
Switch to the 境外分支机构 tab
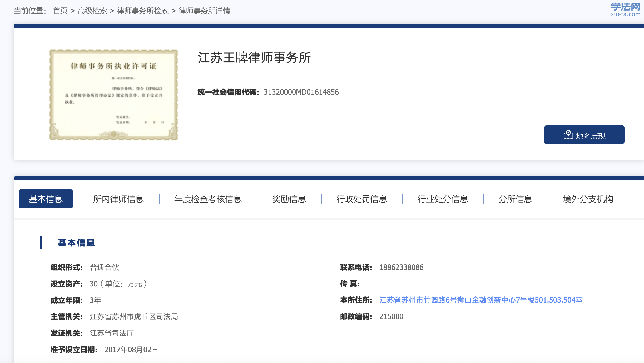[588, 199]
